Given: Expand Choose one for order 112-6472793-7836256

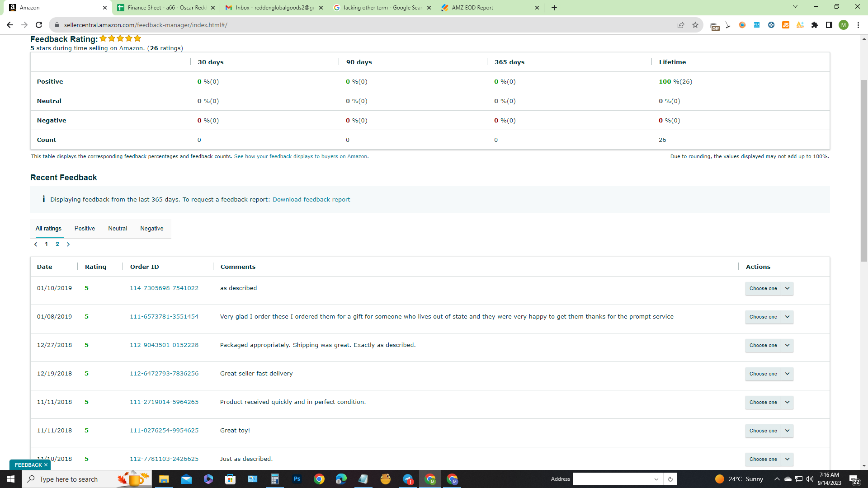Looking at the screenshot, I should pos(769,374).
